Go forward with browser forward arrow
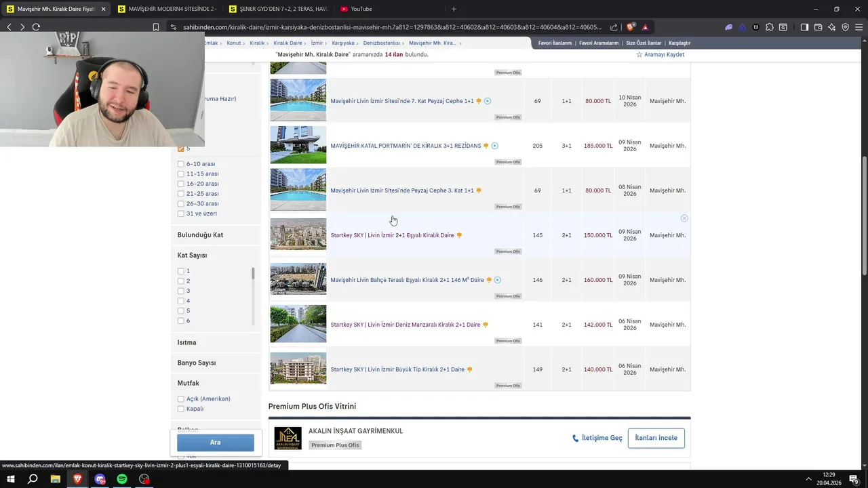868x488 pixels. pyautogui.click(x=22, y=27)
